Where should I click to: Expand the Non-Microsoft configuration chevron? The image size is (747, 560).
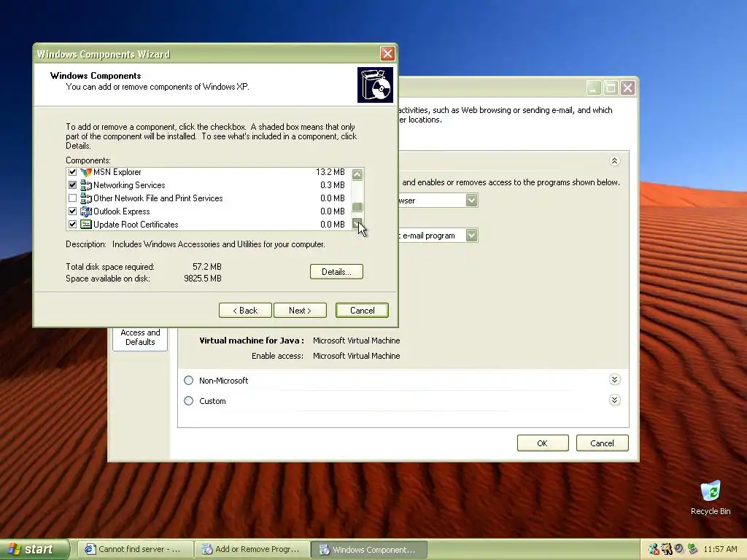click(614, 379)
